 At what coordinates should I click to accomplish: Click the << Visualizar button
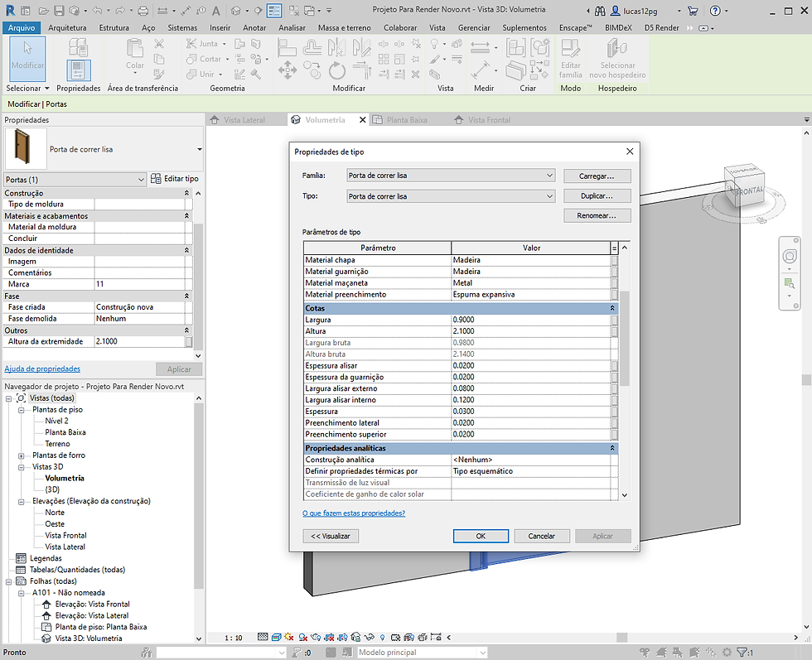pos(331,537)
